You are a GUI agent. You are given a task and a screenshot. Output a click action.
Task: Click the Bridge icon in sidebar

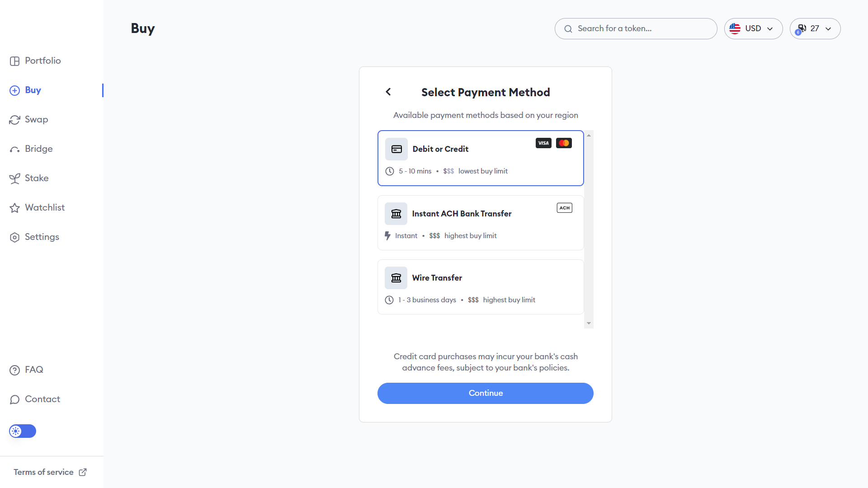pos(14,150)
